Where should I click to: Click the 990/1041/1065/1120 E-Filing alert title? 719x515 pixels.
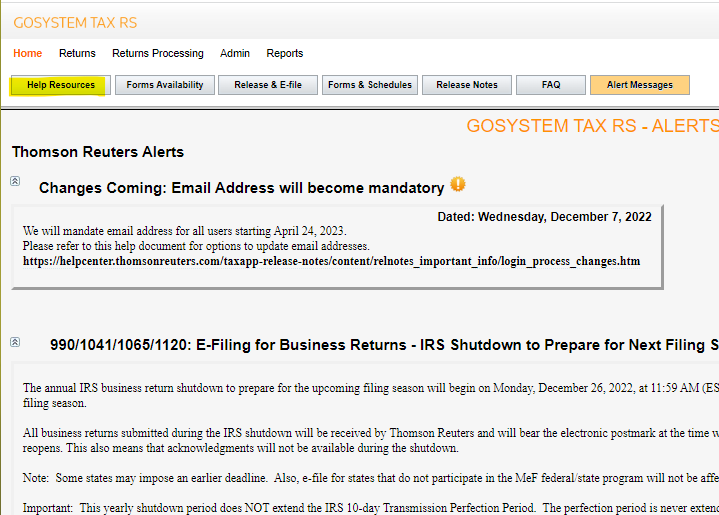(x=384, y=345)
